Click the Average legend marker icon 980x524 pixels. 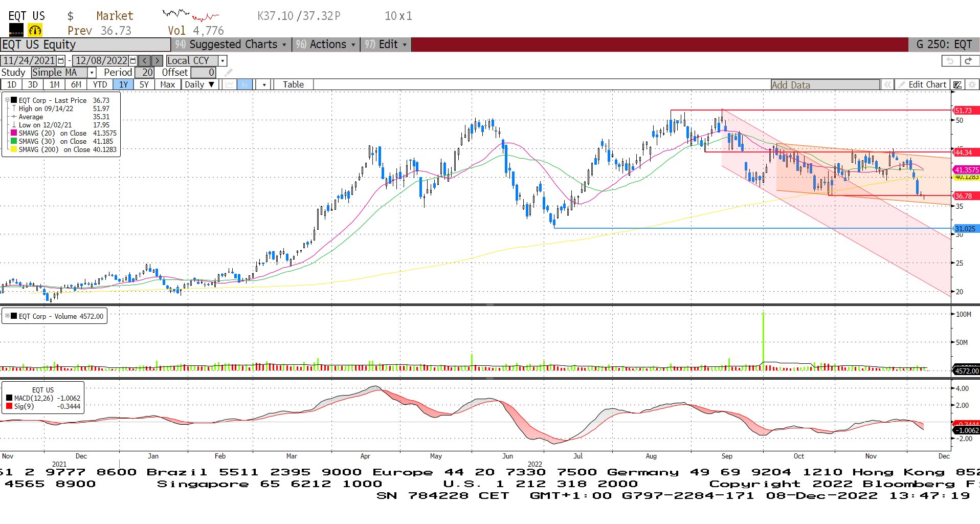point(14,117)
